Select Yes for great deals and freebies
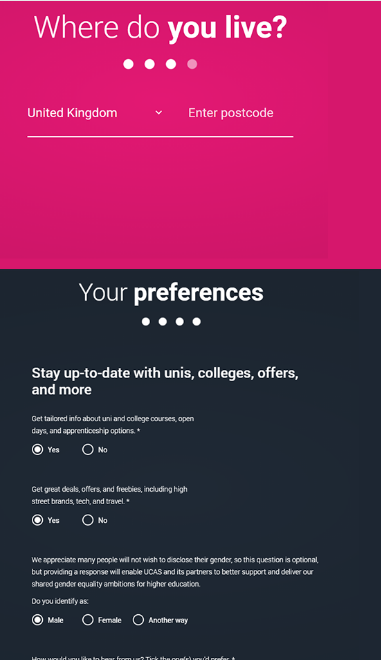The height and width of the screenshot is (660, 381). click(x=37, y=520)
